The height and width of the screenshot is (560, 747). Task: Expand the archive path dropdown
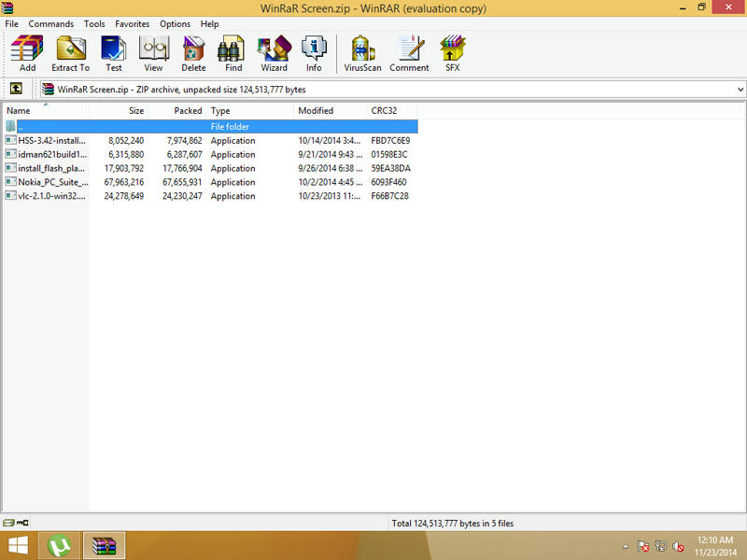740,89
